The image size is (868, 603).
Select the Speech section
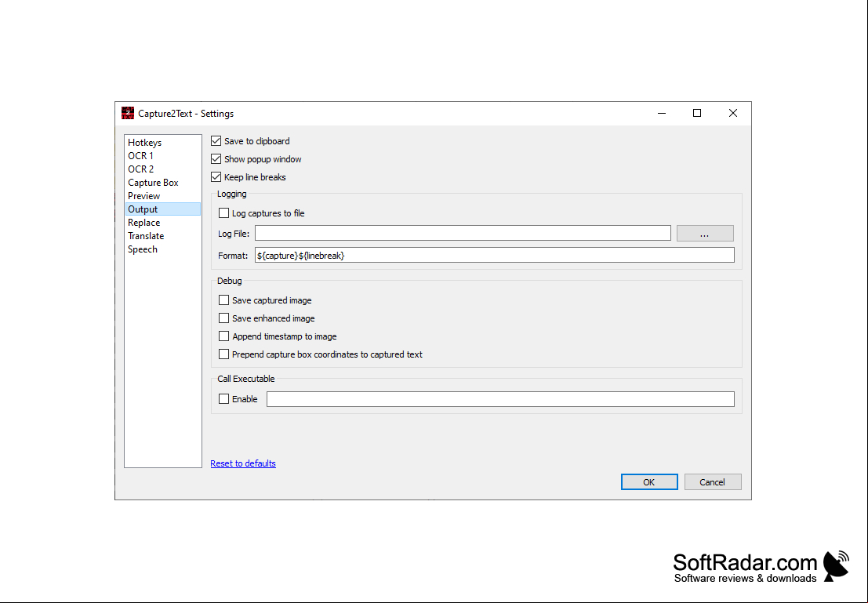point(163,249)
